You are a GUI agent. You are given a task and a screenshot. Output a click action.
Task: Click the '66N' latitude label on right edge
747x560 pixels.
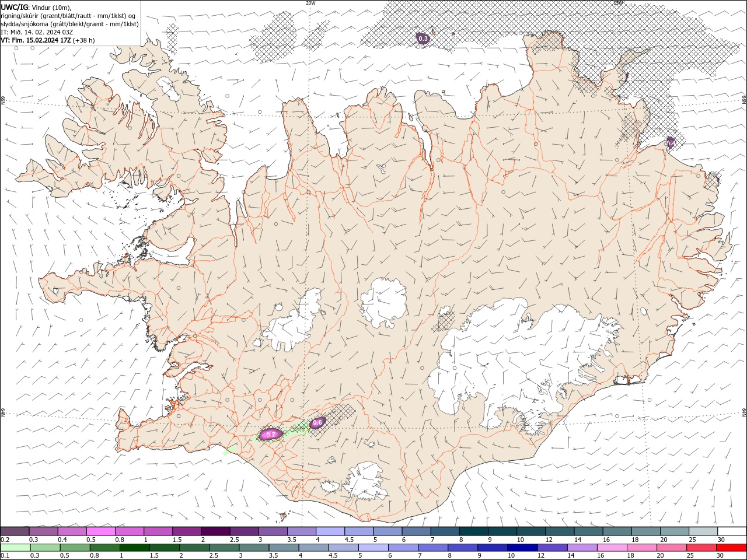[744, 100]
